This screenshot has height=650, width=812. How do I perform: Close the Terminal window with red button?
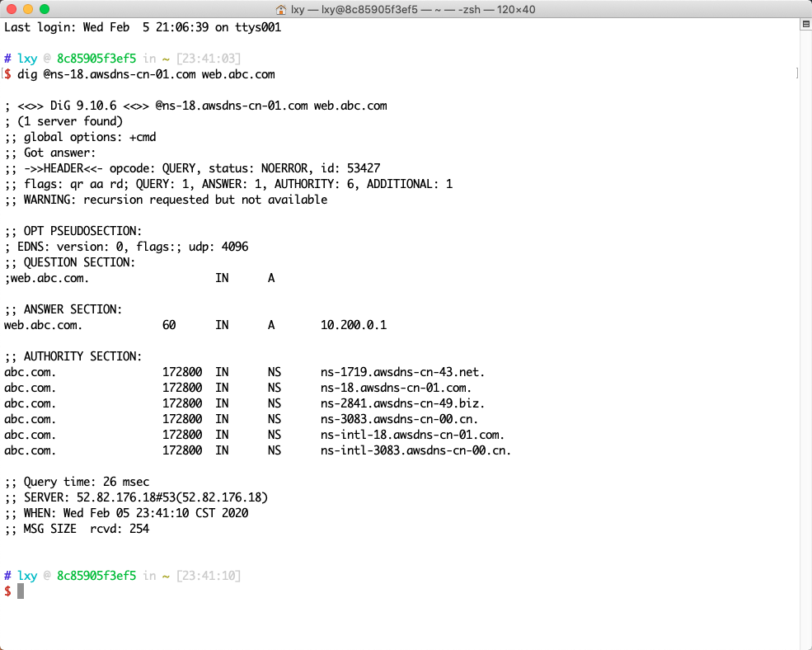(12, 9)
